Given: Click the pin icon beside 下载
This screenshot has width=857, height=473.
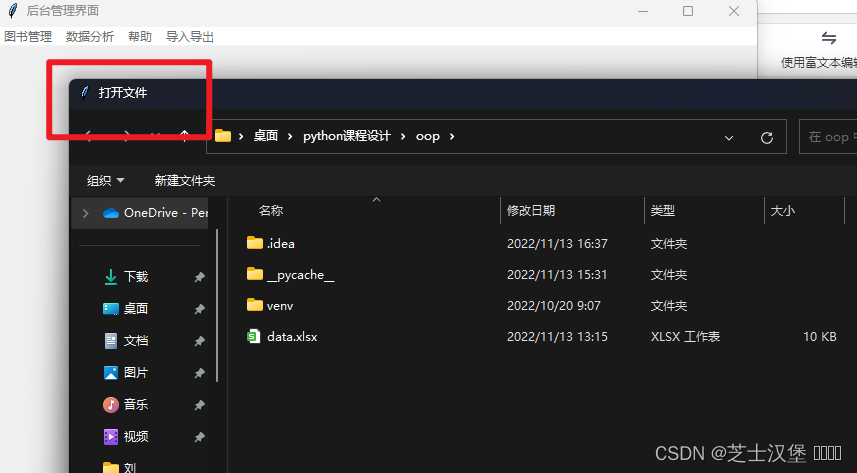Looking at the screenshot, I should (x=199, y=277).
